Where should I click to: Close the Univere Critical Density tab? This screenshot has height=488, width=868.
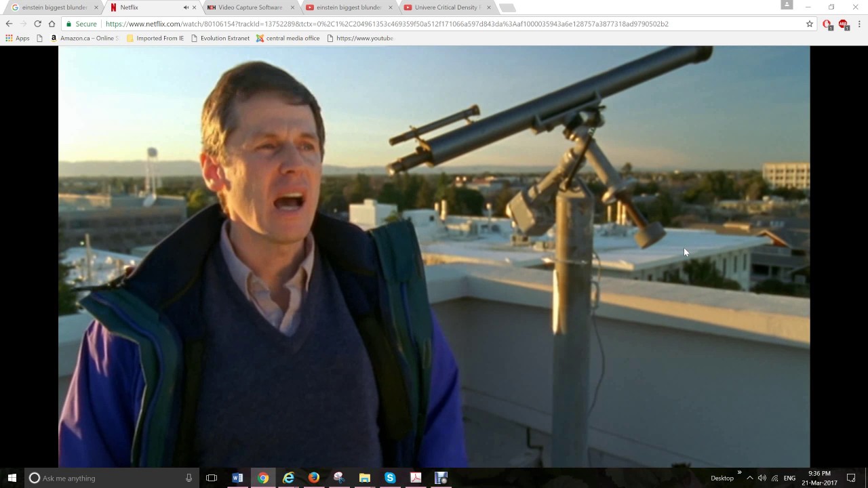(488, 7)
